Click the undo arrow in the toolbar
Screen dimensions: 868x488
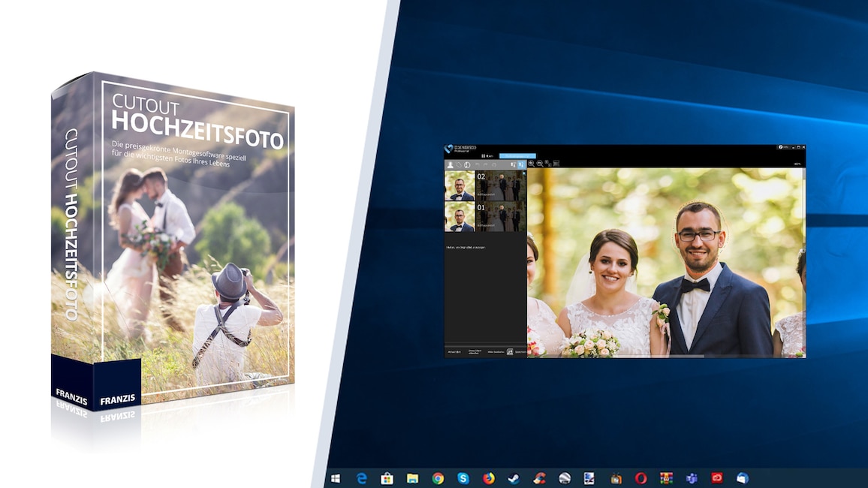pos(478,165)
